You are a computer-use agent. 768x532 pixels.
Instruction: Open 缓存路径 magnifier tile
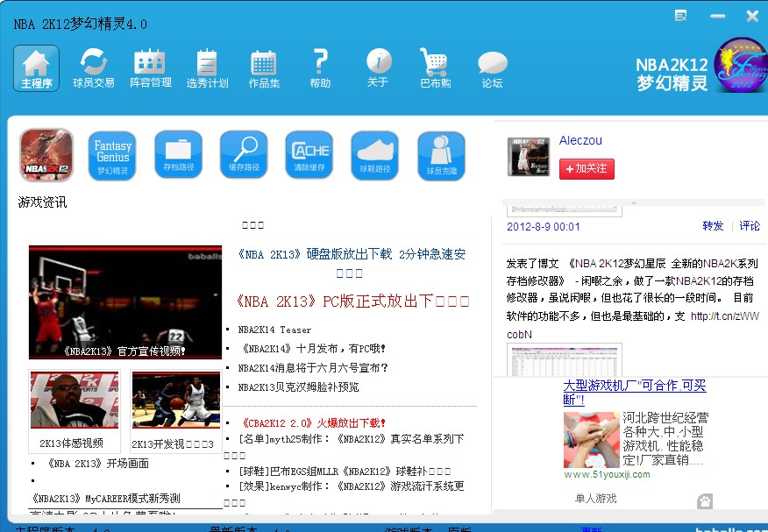pyautogui.click(x=244, y=154)
